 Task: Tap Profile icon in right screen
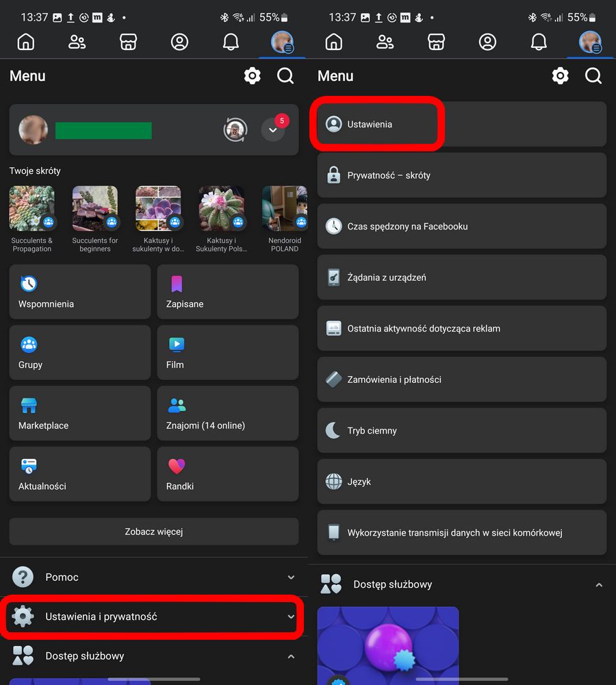(x=487, y=42)
